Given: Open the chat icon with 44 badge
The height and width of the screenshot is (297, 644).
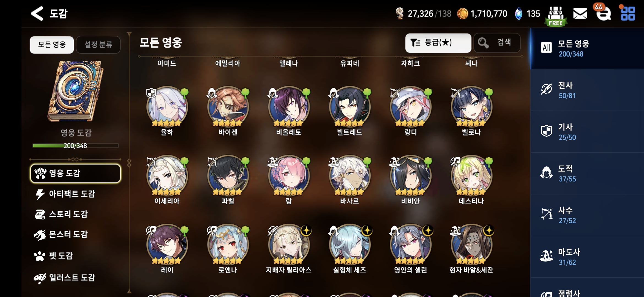Looking at the screenshot, I should click(603, 13).
